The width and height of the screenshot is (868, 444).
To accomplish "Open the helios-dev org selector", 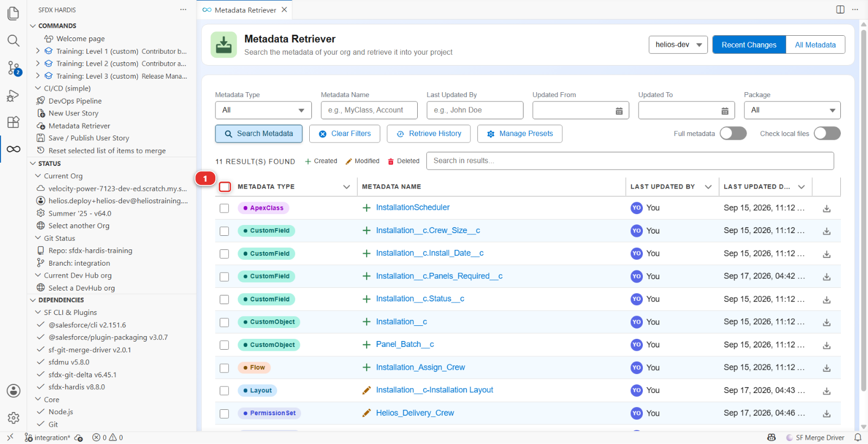I will pos(678,45).
